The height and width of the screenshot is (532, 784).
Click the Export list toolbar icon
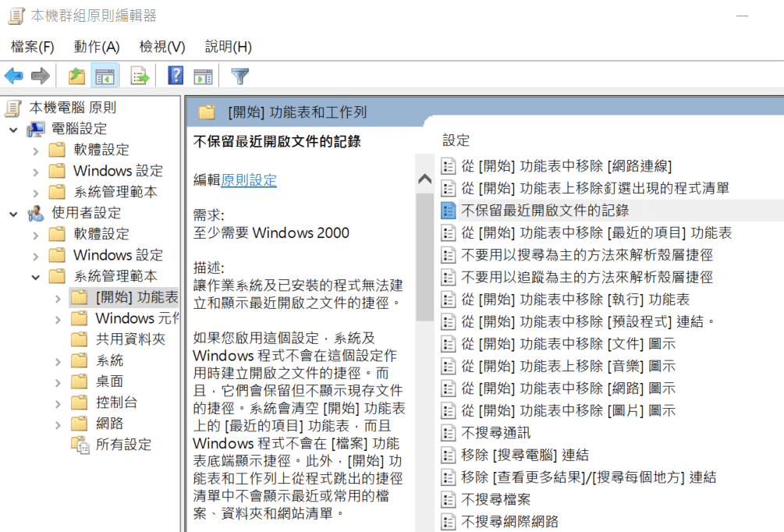pos(140,76)
